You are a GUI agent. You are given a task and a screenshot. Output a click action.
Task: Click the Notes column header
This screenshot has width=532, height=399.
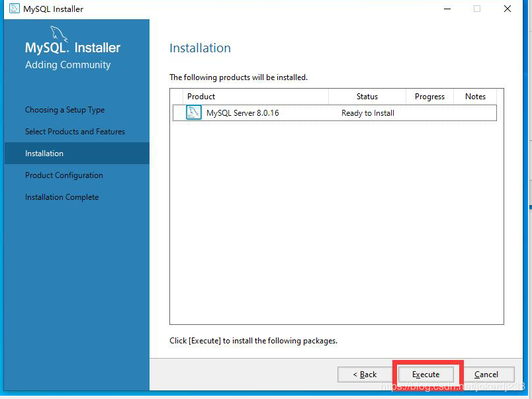pyautogui.click(x=475, y=97)
